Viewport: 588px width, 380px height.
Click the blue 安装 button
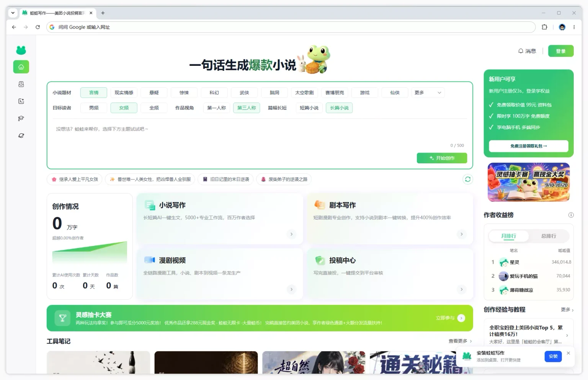coord(553,356)
